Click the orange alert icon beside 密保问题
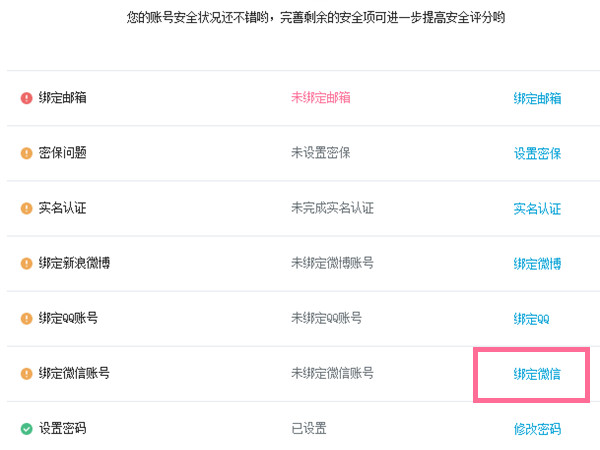Viewport: 600px width, 450px height. coord(26,153)
